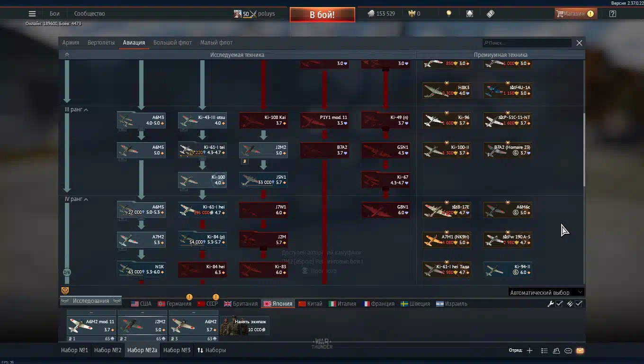This screenshot has width=644, height=364.
Task: Select the Италия nation tab
Action: (x=342, y=304)
